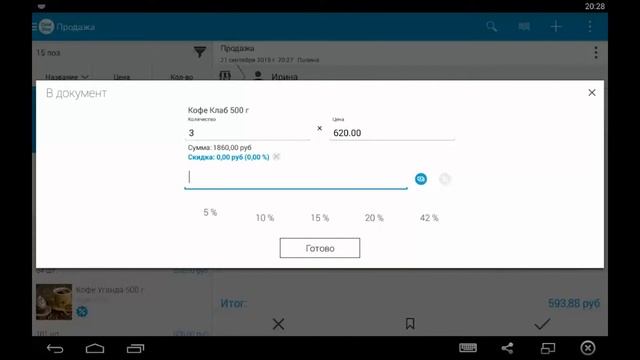Click the Скидка discount summary link

click(x=228, y=157)
